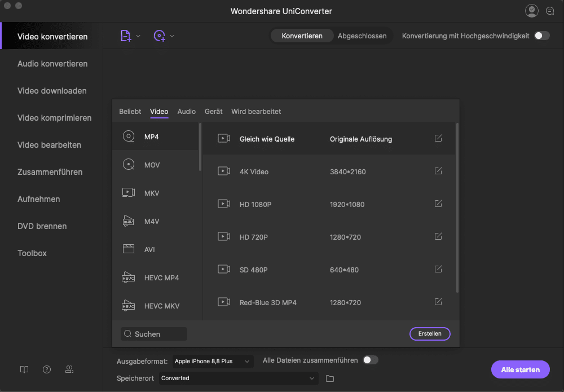
Task: Open the help question mark icon
Action: 47,369
